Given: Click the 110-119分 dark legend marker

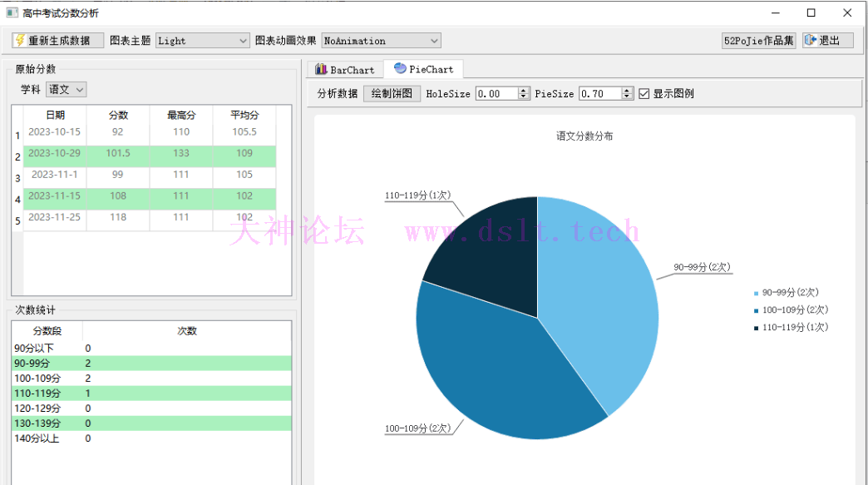Looking at the screenshot, I should (756, 328).
